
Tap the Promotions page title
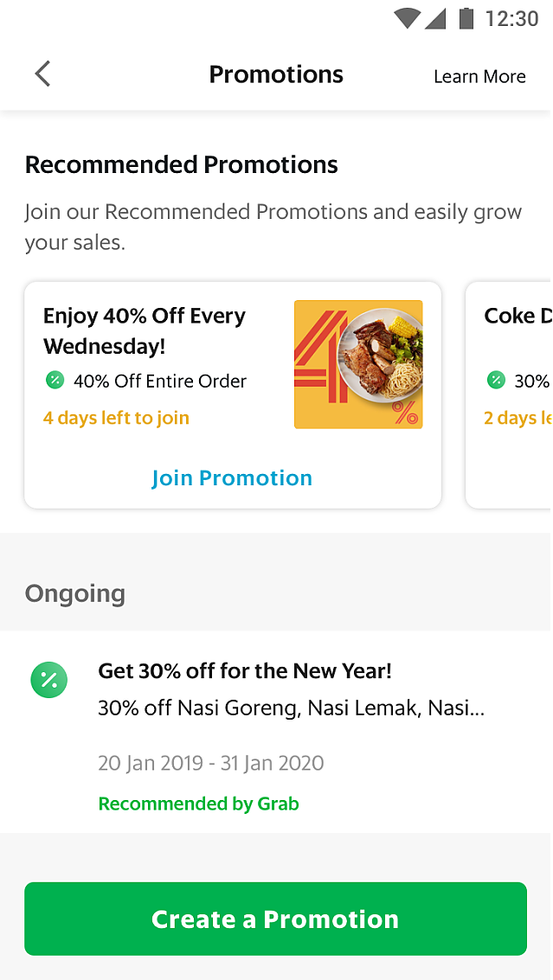click(276, 74)
